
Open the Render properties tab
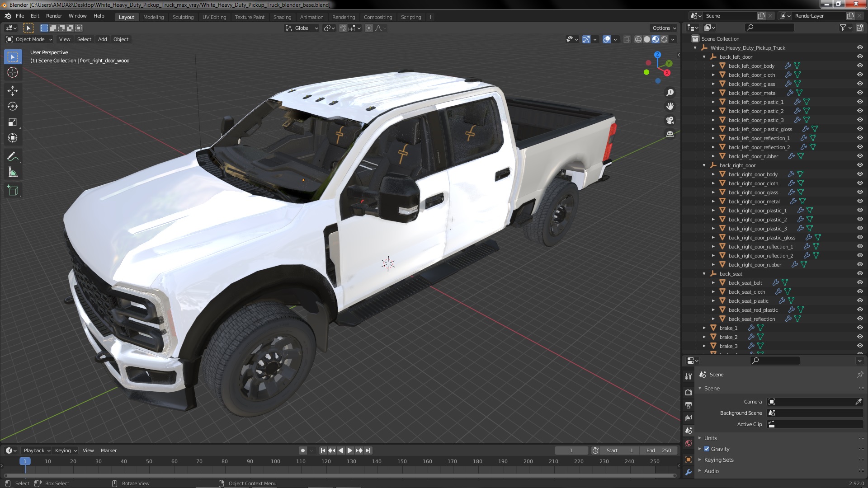tap(689, 392)
